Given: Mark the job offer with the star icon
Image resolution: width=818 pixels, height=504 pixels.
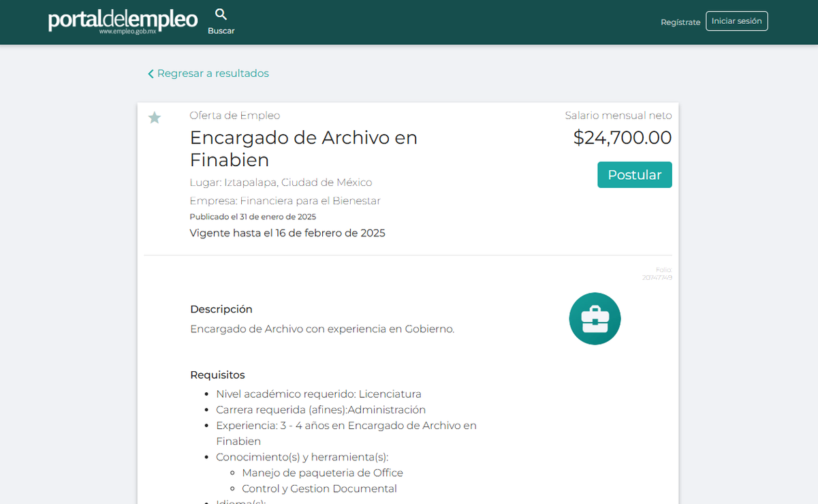Looking at the screenshot, I should [155, 118].
